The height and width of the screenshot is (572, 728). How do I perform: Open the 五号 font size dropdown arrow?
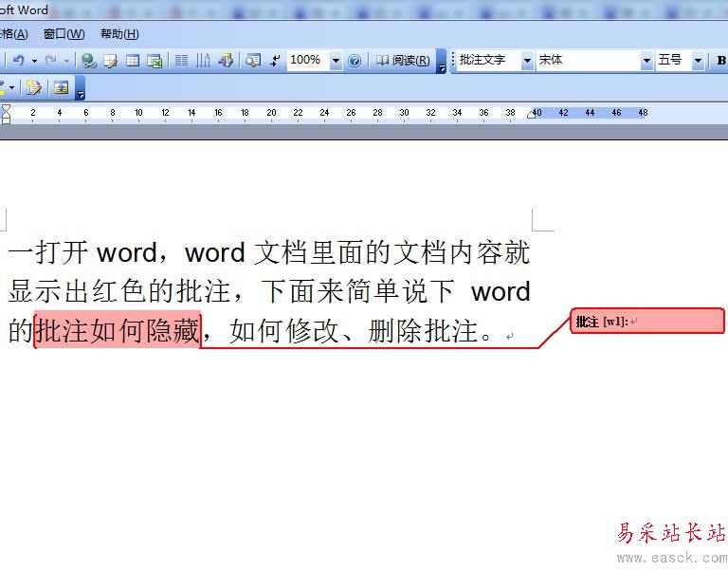698,61
